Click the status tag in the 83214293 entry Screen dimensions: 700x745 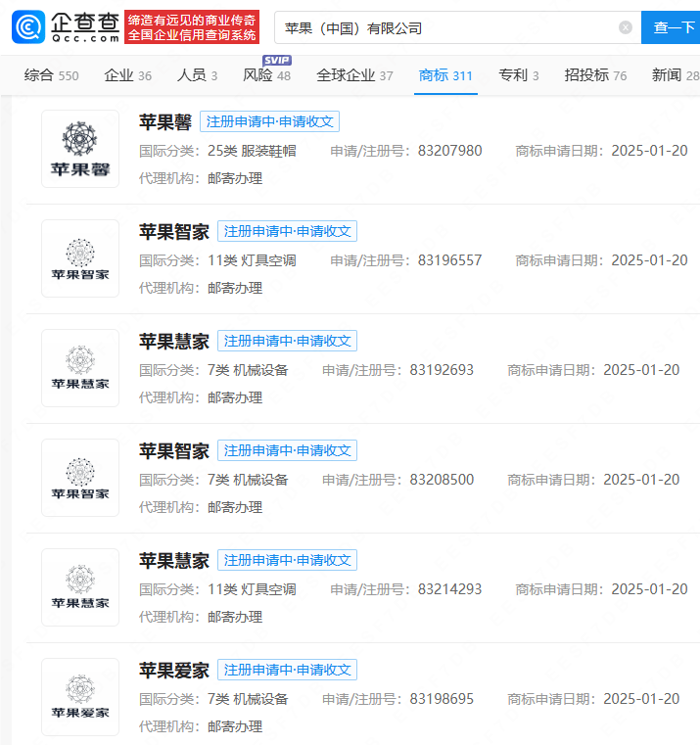(x=287, y=561)
